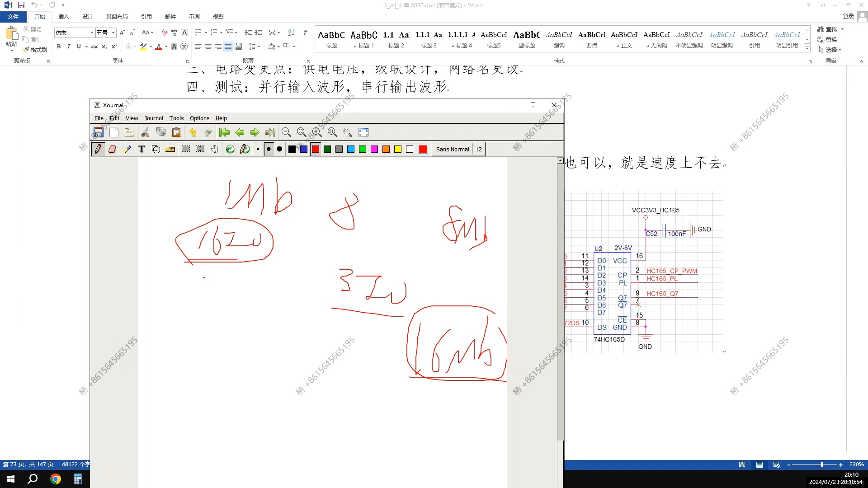Sort paragraphs A-Z in Word ribbon
Screen dimensions: 868x488
point(291,33)
